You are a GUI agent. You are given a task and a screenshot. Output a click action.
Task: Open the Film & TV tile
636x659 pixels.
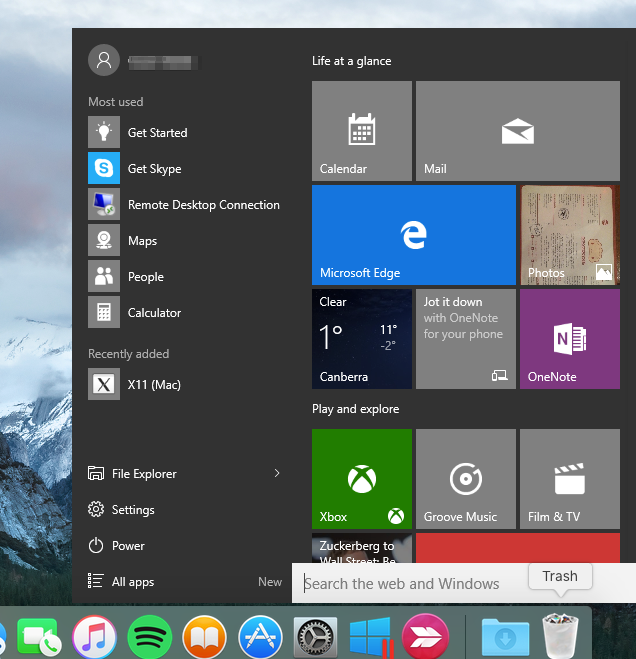click(570, 479)
